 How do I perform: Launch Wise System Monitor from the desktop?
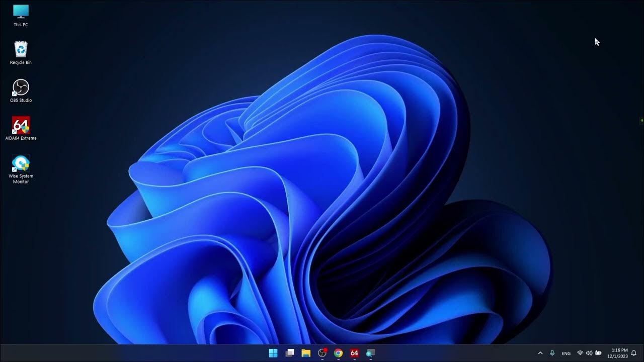point(20,166)
